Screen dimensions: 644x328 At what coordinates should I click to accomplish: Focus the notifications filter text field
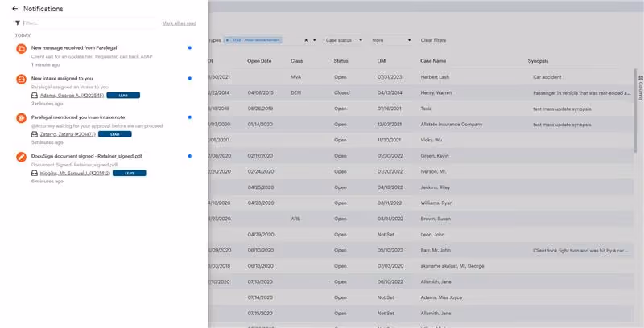click(x=89, y=23)
